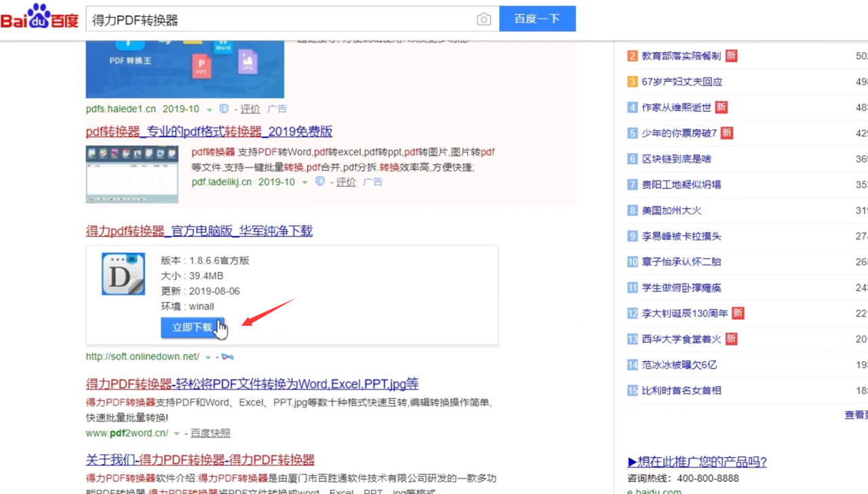868x494 pixels.
Task: Open hot search 教育部落实陪餐制
Action: (x=682, y=56)
